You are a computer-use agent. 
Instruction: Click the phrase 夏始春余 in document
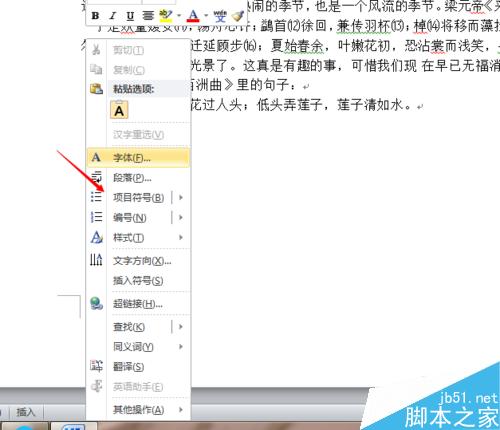(x=297, y=46)
